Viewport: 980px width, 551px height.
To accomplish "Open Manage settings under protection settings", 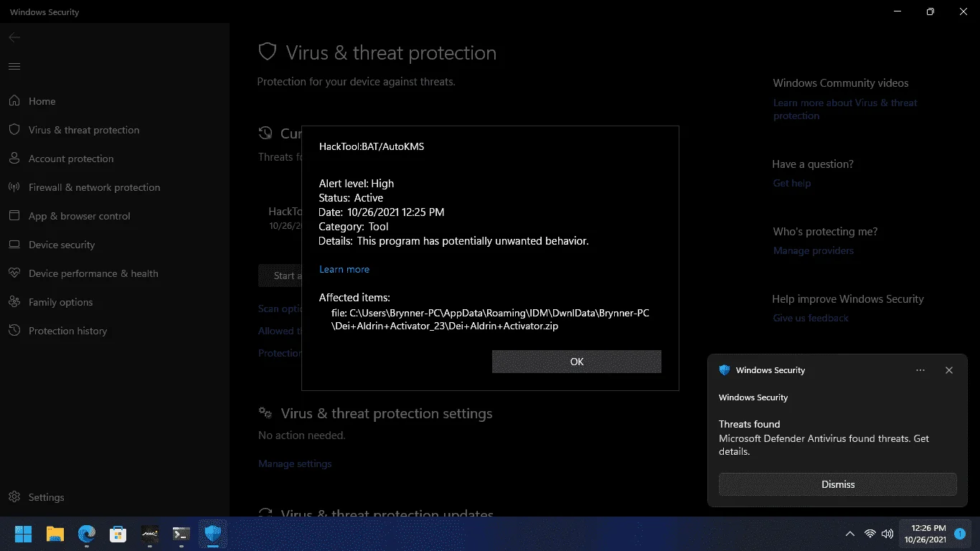I will 295,463.
